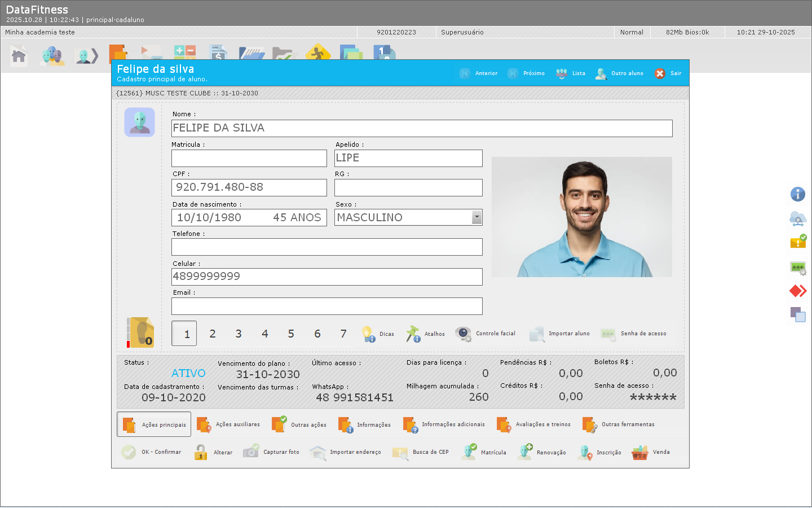The height and width of the screenshot is (508, 812).
Task: Click the red diamond icon in right sidebar
Action: point(797,291)
